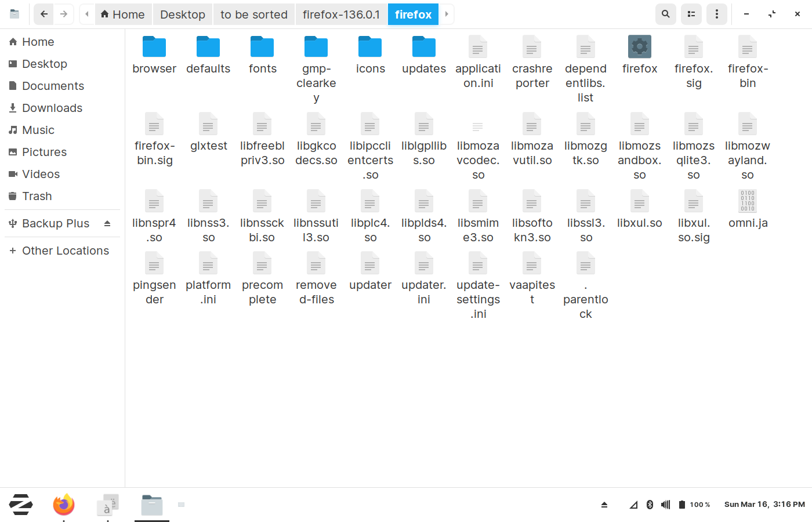Image resolution: width=812 pixels, height=522 pixels.
Task: Open the volume control in tray
Action: coord(665,505)
